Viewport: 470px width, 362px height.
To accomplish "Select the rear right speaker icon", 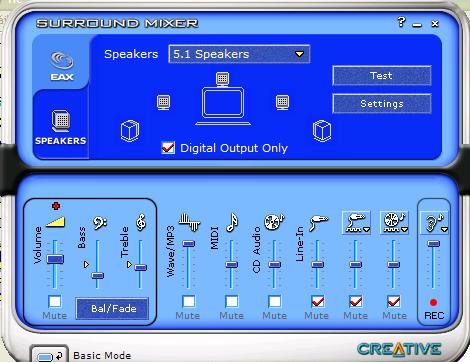I will click(x=322, y=131).
